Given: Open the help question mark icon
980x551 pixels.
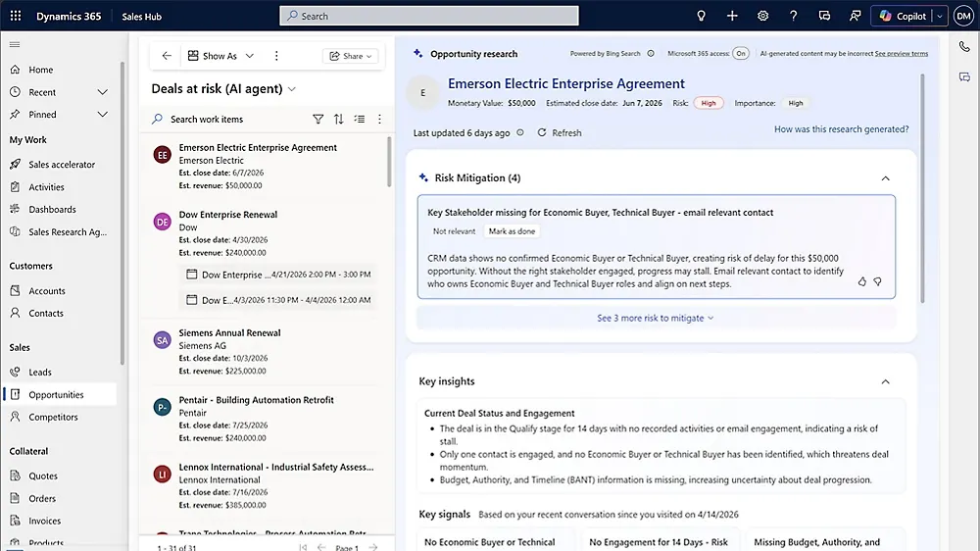Looking at the screenshot, I should click(x=793, y=17).
